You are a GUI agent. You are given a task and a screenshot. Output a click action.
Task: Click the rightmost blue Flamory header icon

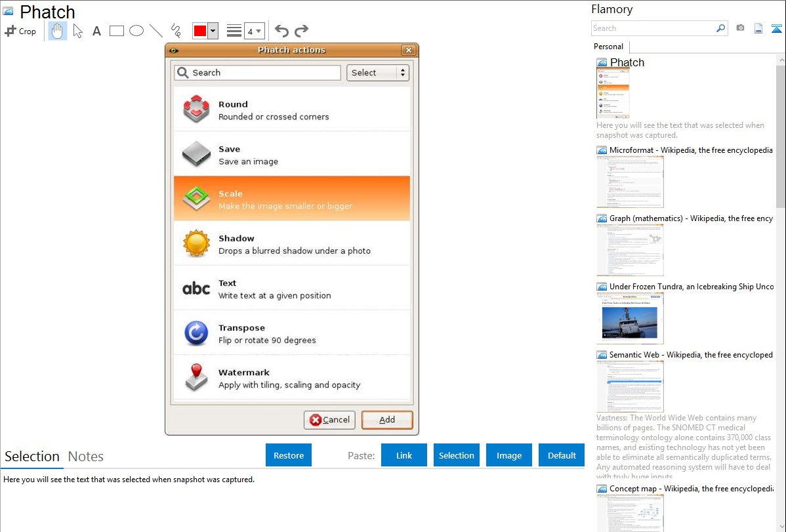pyautogui.click(x=776, y=28)
